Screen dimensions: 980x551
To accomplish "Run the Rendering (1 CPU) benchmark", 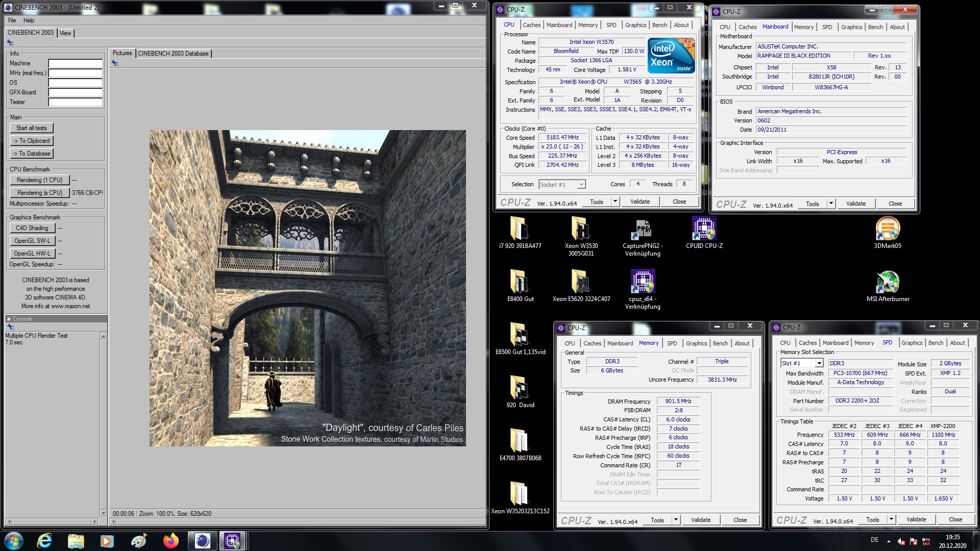I will [x=39, y=180].
